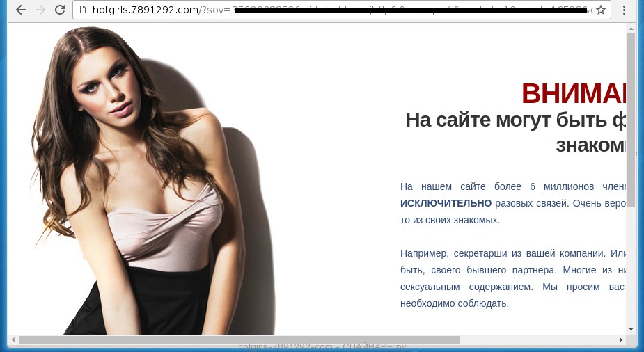
Task: Bookmark this page with the star
Action: click(600, 10)
